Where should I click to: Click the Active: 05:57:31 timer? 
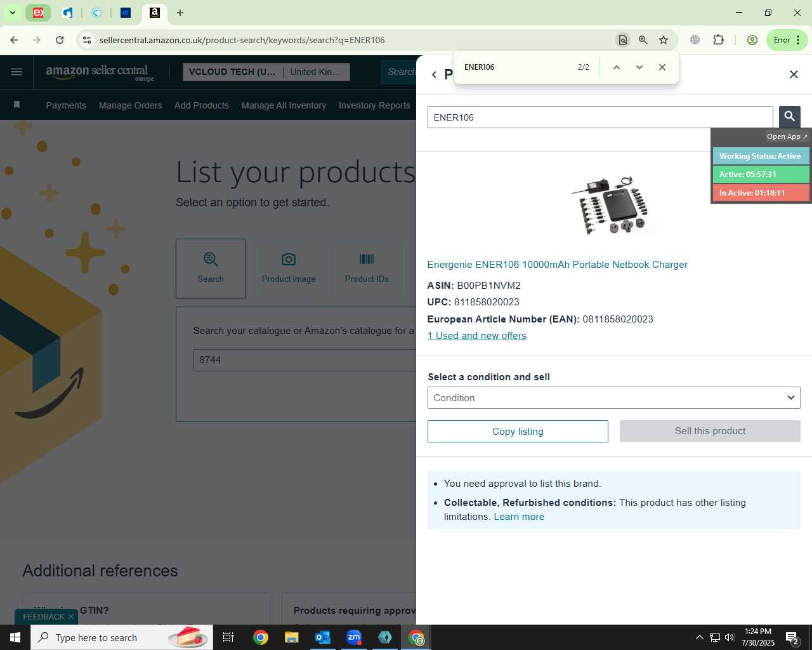click(x=760, y=175)
